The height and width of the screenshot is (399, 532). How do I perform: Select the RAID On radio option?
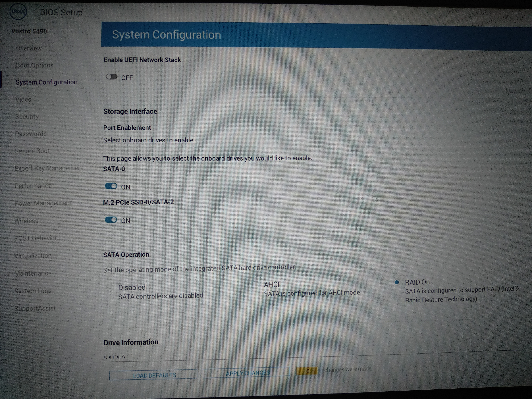(x=397, y=282)
